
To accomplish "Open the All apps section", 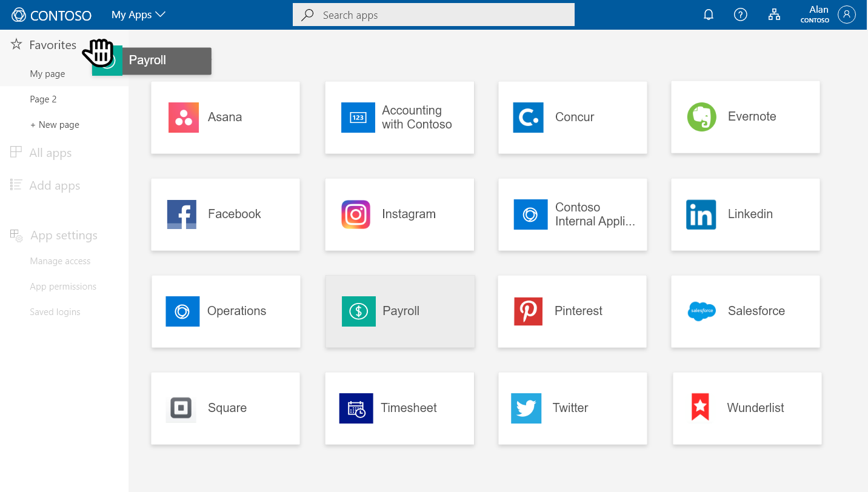I will (50, 153).
